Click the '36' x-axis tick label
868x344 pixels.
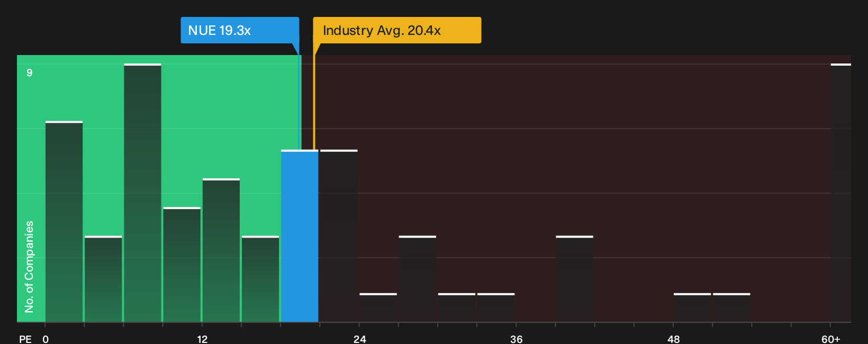tap(517, 339)
